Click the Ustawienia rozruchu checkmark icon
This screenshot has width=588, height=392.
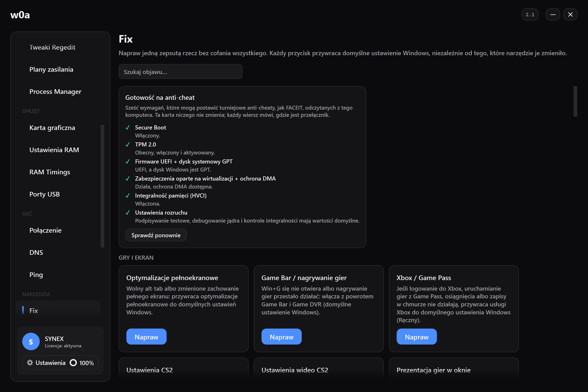pos(128,213)
